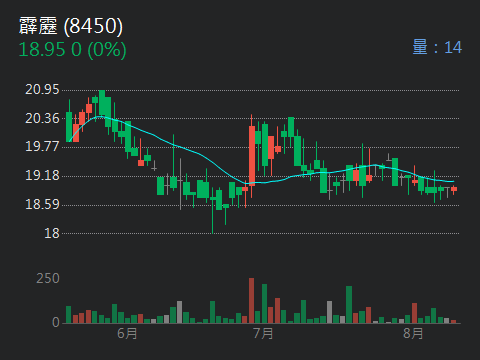Click the 18 price axis label
The image size is (480, 360).
(x=52, y=233)
